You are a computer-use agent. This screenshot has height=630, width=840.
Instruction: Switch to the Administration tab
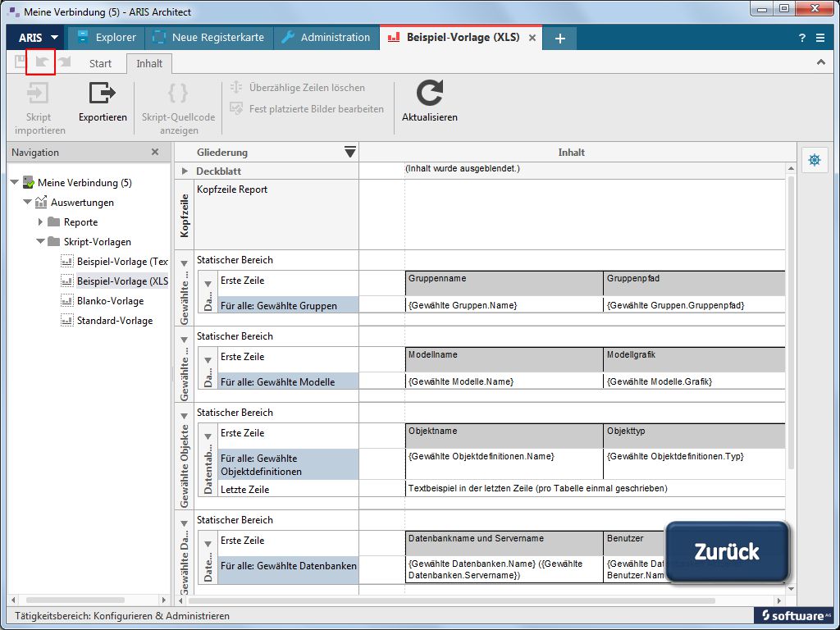click(326, 38)
